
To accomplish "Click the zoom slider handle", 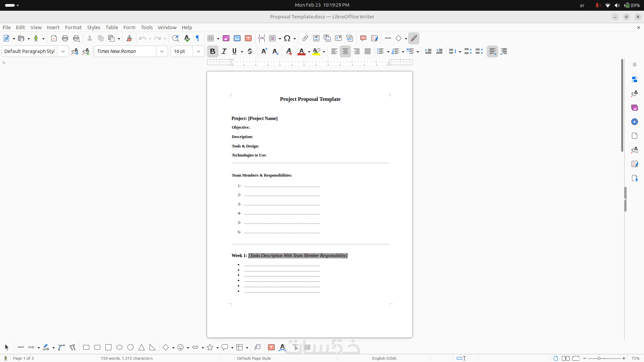I will point(599,358).
